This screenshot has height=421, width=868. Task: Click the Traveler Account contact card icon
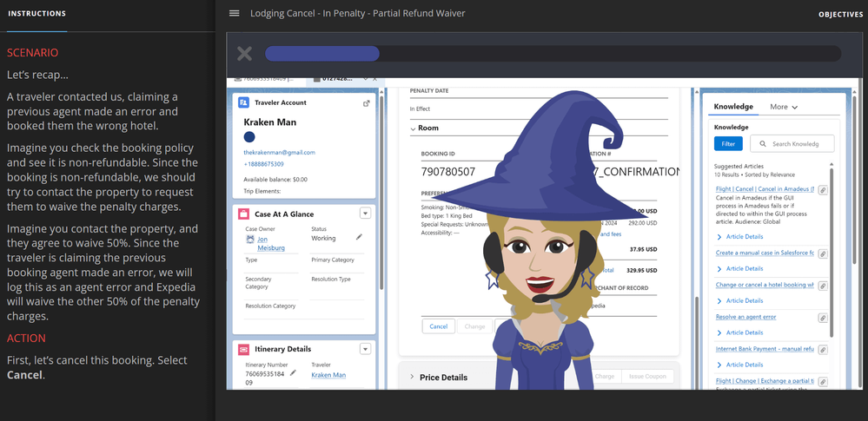point(242,102)
